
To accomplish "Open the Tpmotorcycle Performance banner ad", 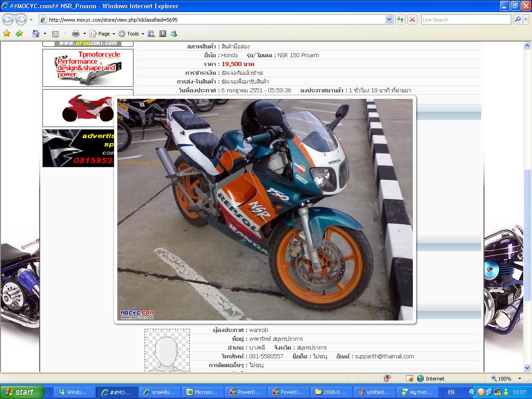I will coord(88,67).
